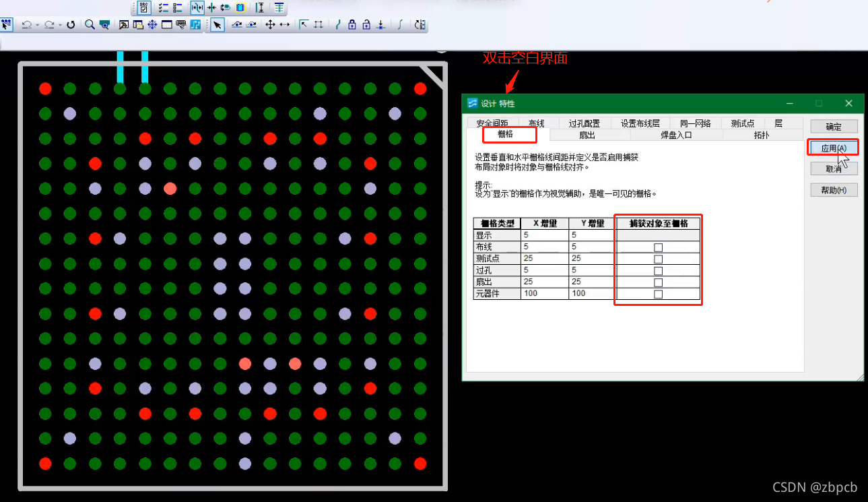Click the 元器件 row label
This screenshot has width=868, height=502.
pos(497,294)
